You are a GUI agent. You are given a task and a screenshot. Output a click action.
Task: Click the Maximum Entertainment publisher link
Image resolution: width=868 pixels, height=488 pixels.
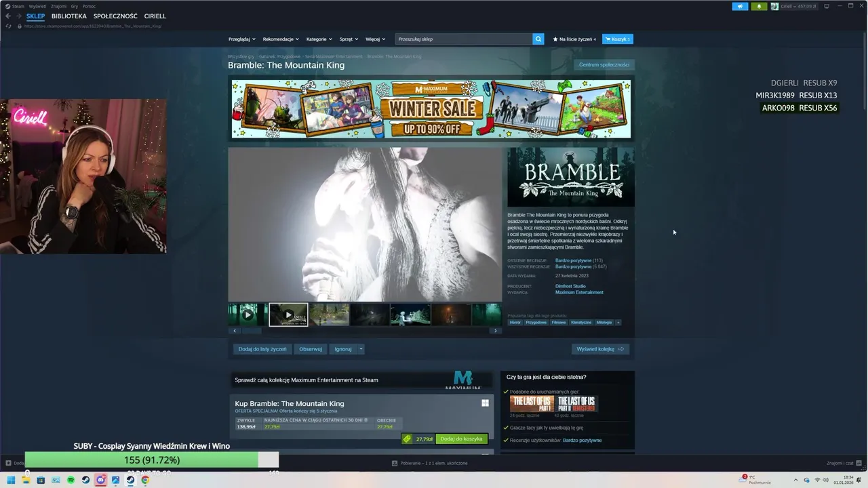tap(579, 292)
